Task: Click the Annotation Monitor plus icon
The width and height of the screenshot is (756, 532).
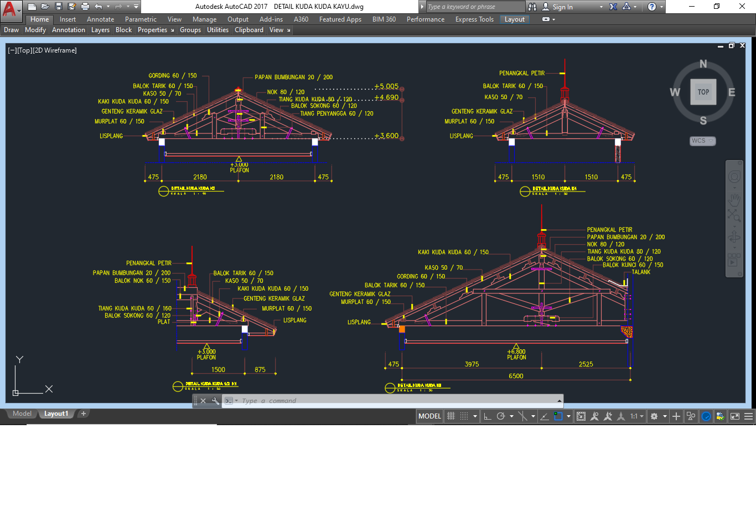Action: (x=676, y=416)
